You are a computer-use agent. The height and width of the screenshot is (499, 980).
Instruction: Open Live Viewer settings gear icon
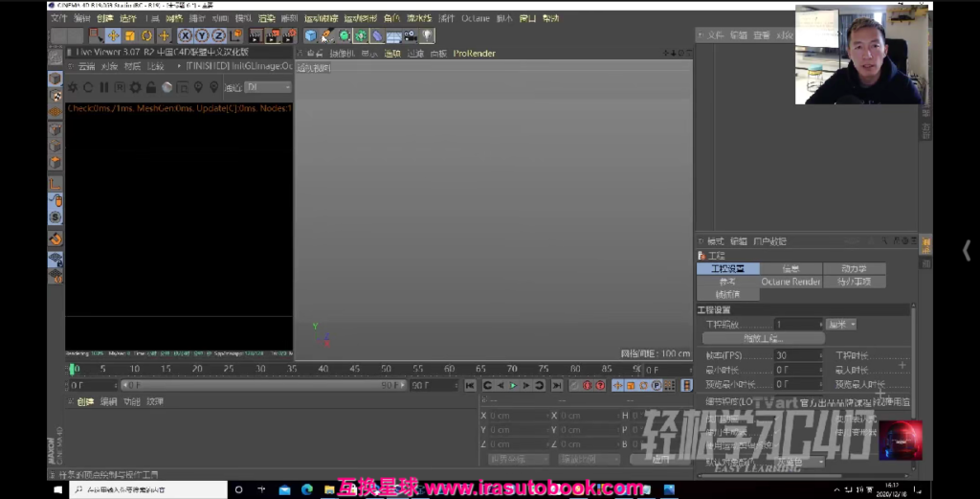pos(135,87)
